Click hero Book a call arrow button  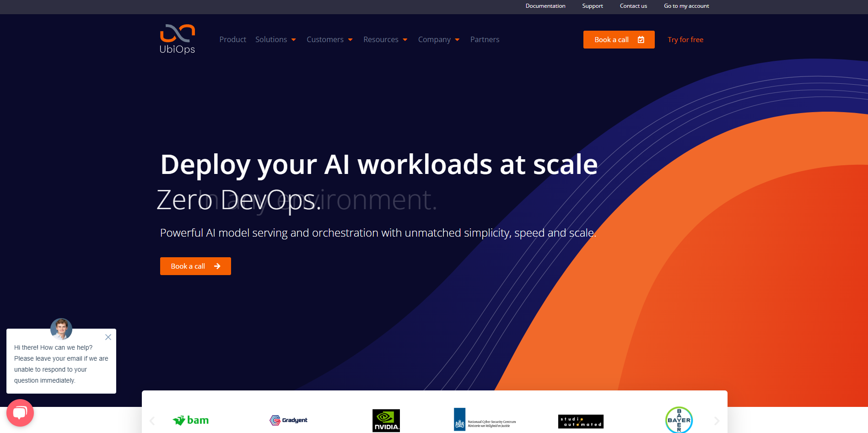pyautogui.click(x=195, y=266)
